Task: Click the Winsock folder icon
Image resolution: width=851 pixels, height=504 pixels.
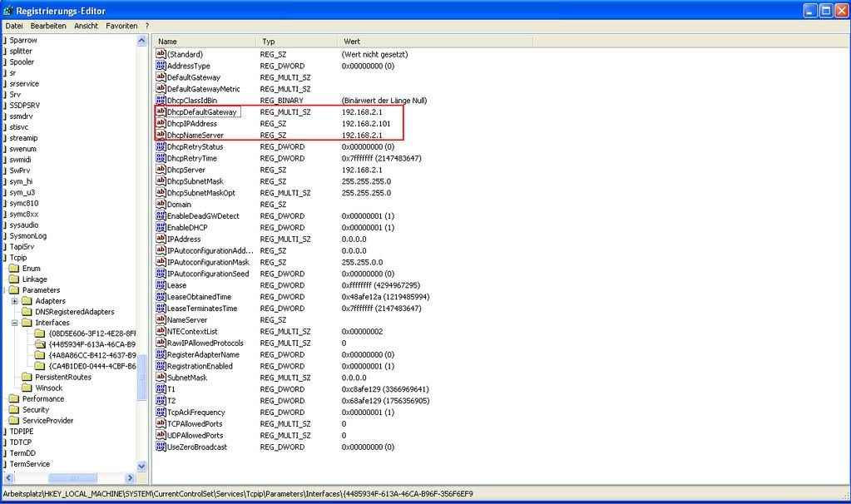Action: (27, 388)
